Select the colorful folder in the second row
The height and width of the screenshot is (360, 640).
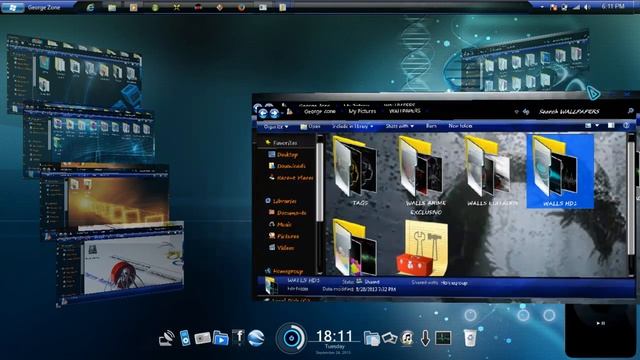pyautogui.click(x=354, y=247)
